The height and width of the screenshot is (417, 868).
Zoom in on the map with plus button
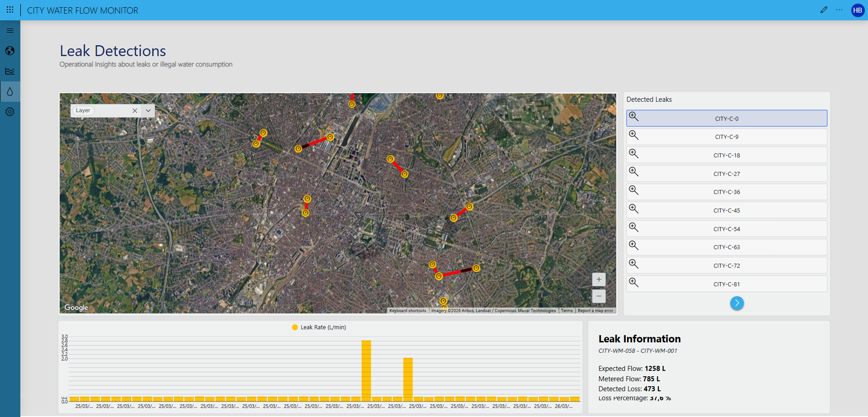pos(599,280)
